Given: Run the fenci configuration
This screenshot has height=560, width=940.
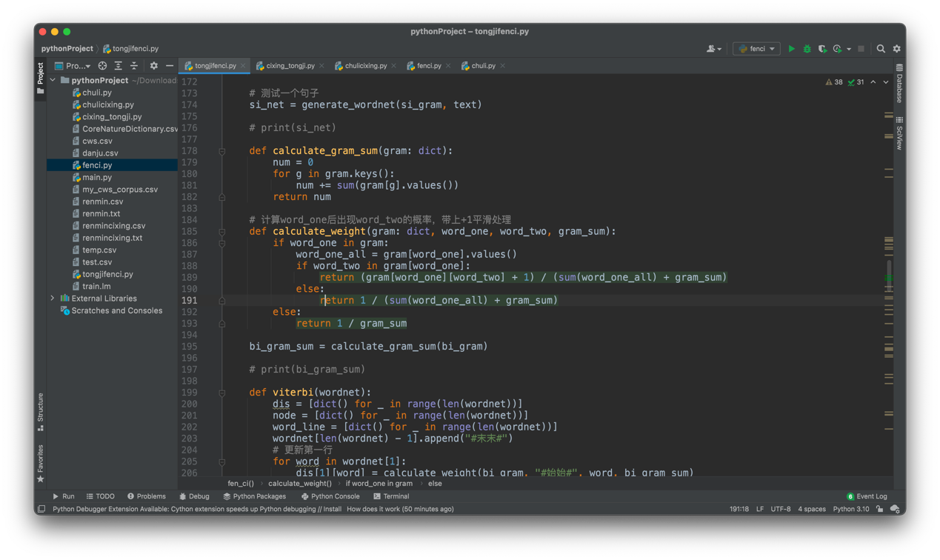Looking at the screenshot, I should (791, 49).
